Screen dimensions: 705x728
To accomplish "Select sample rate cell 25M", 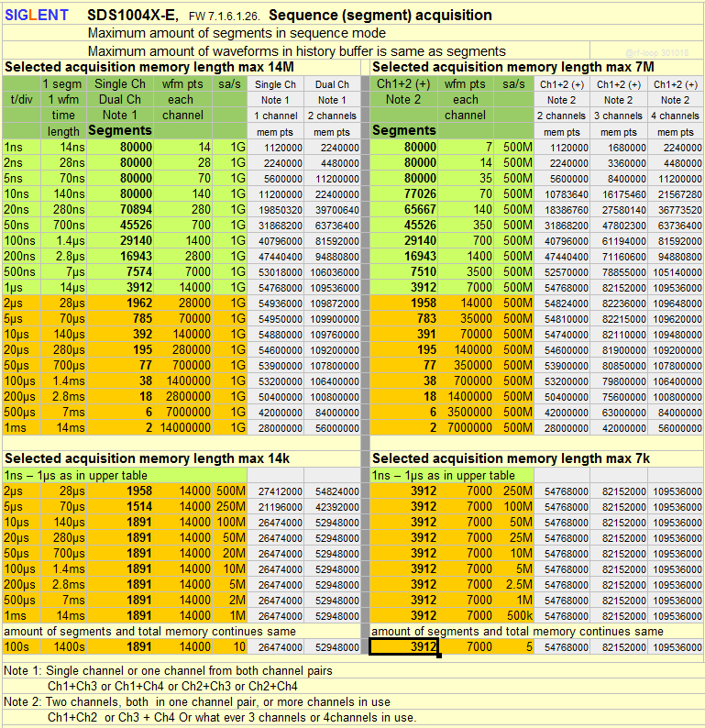I will (513, 537).
